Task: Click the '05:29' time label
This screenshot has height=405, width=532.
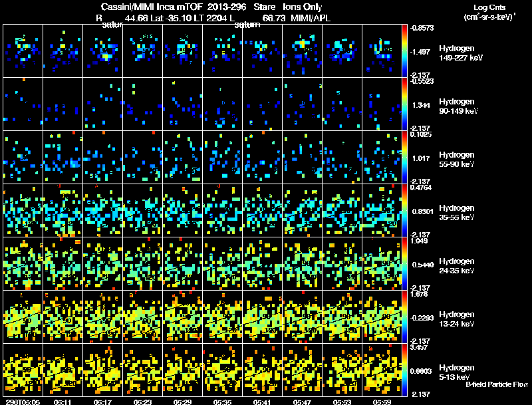Action: 182,402
